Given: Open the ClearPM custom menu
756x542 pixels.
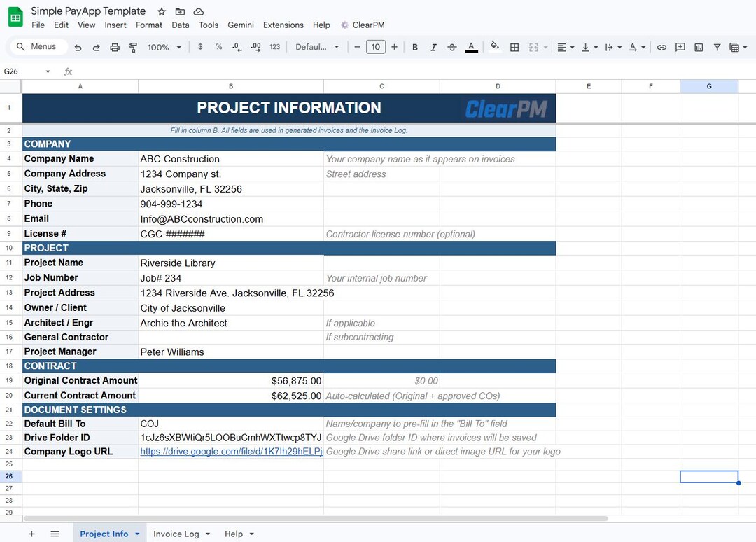Looking at the screenshot, I should pos(363,25).
